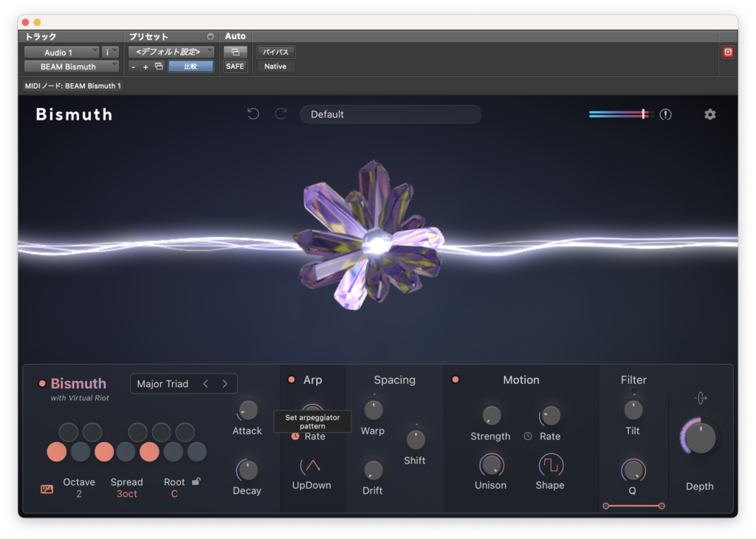Click the MIDI ノード: BEAM Bismuth 1 label

tap(73, 86)
